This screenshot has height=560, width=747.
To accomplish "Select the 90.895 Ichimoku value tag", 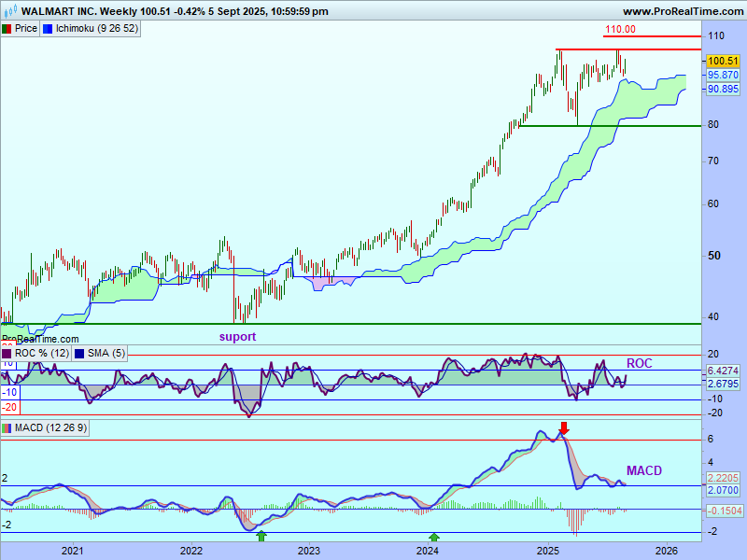I will [723, 89].
